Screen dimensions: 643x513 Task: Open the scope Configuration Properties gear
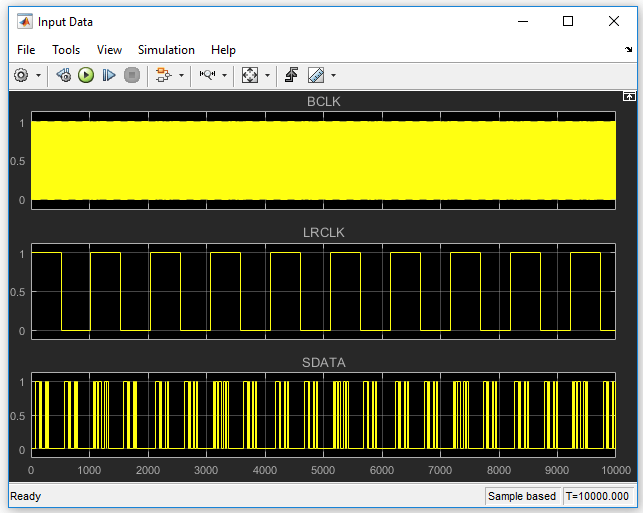click(x=21, y=75)
